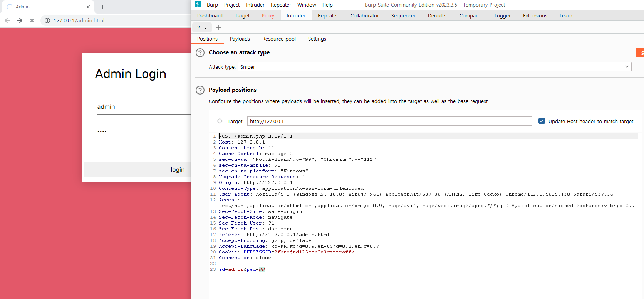The width and height of the screenshot is (644, 299).
Task: Open the Window menu
Action: [307, 5]
